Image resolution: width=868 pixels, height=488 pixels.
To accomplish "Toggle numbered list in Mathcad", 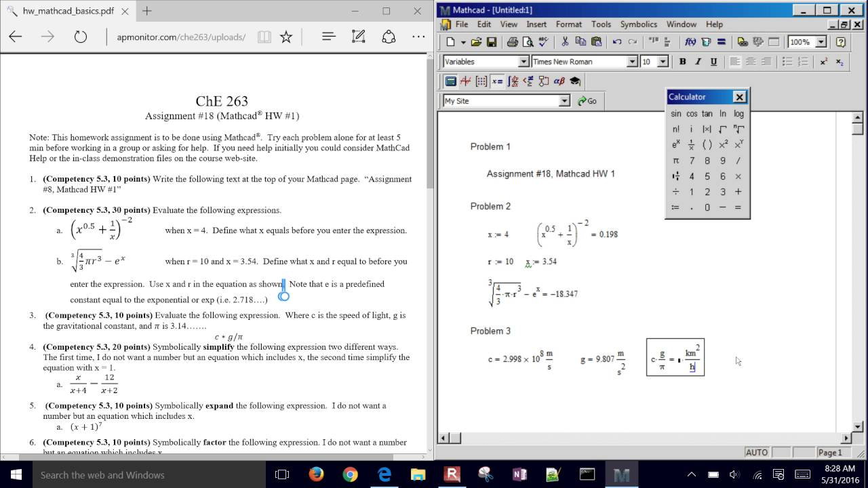I will pos(803,62).
